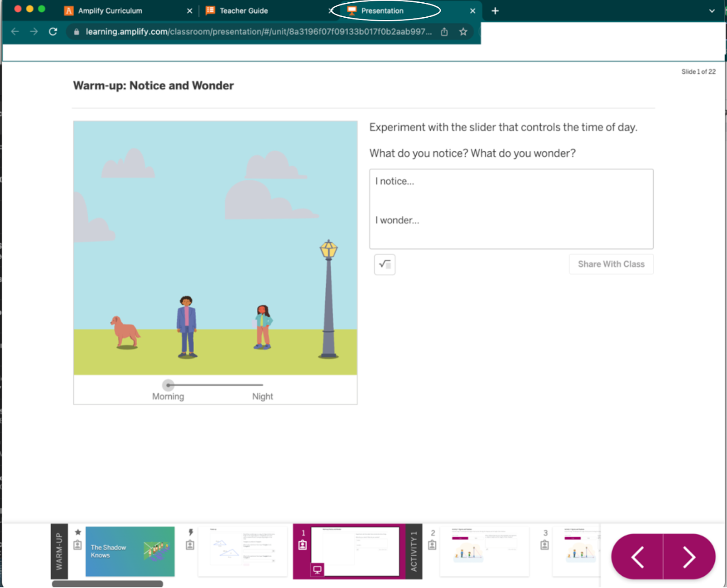Go to the previous slide
Image resolution: width=727 pixels, height=588 pixels.
pyautogui.click(x=637, y=557)
